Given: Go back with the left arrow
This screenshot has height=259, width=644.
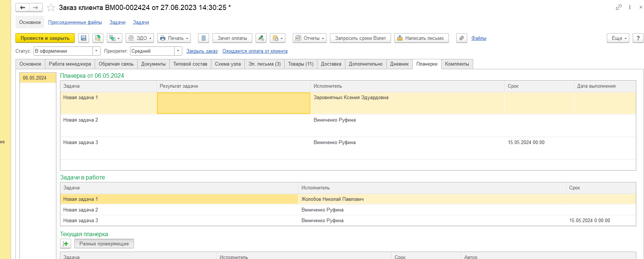Looking at the screenshot, I should 22,7.
